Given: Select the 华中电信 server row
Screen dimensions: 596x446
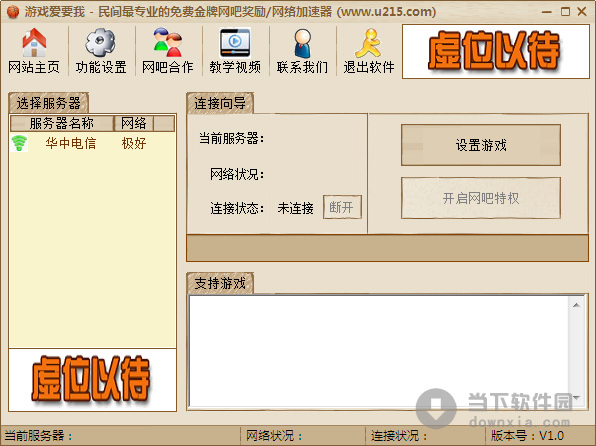Looking at the screenshot, I should (x=92, y=143).
